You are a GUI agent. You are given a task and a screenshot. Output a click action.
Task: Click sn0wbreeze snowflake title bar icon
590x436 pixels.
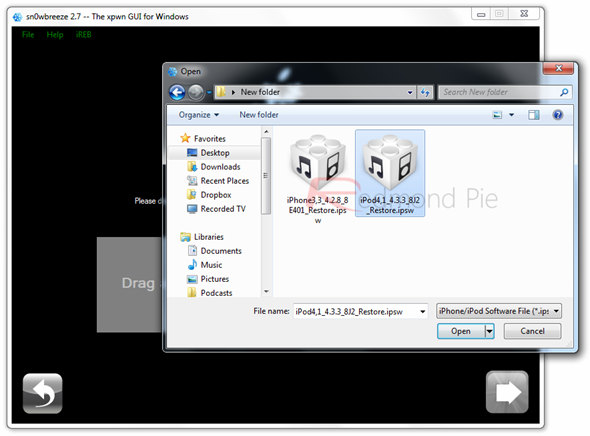[17, 17]
